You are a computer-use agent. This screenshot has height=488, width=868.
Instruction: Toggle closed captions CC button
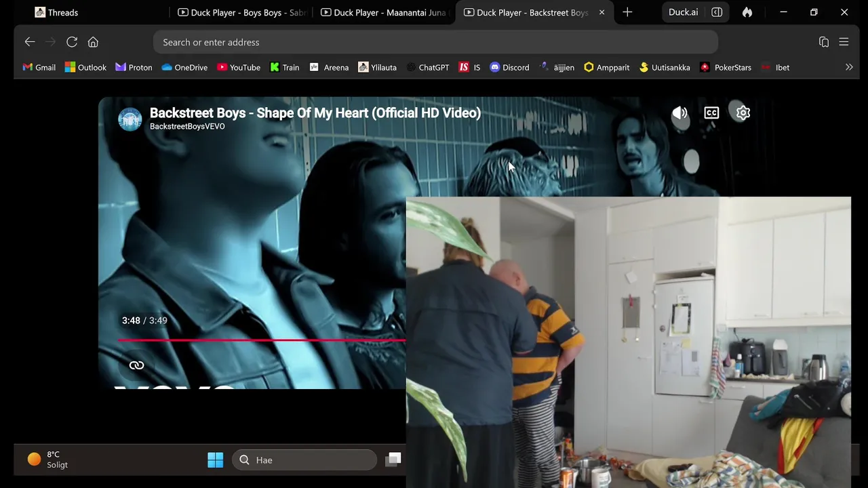(711, 113)
